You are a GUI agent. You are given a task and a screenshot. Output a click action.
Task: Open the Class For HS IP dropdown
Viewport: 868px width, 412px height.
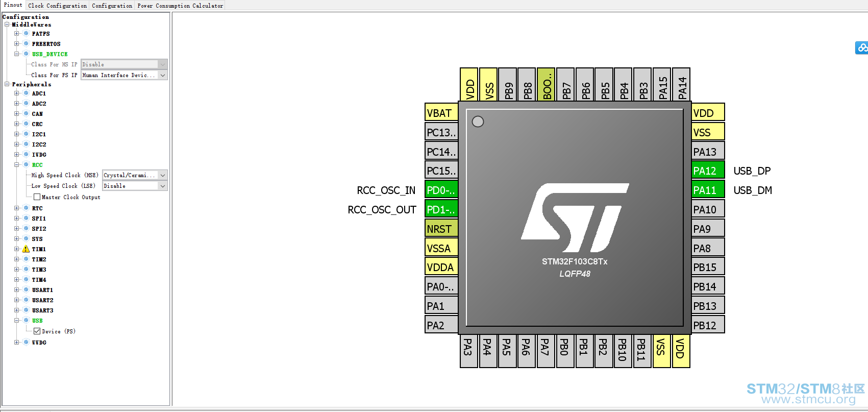pos(125,64)
